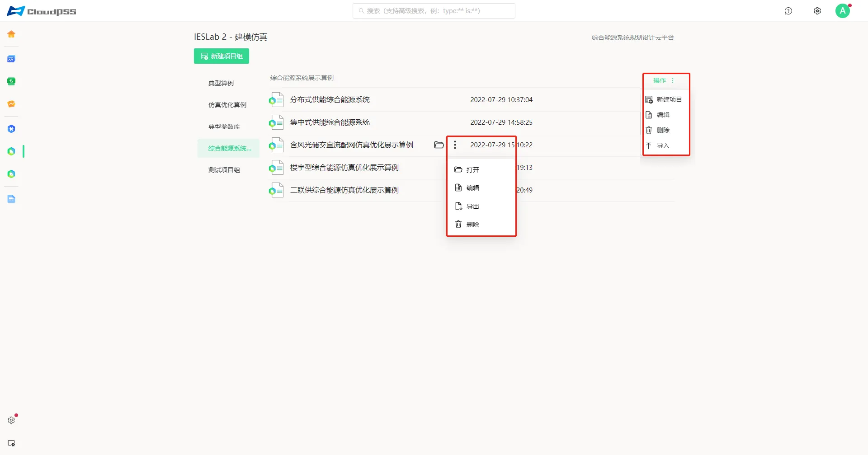This screenshot has height=455, width=868.
Task: Focus the top search input field
Action: tap(434, 11)
